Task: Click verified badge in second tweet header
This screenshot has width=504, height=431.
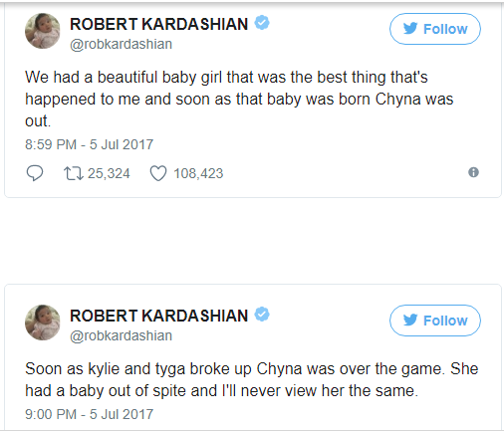Action: click(262, 315)
